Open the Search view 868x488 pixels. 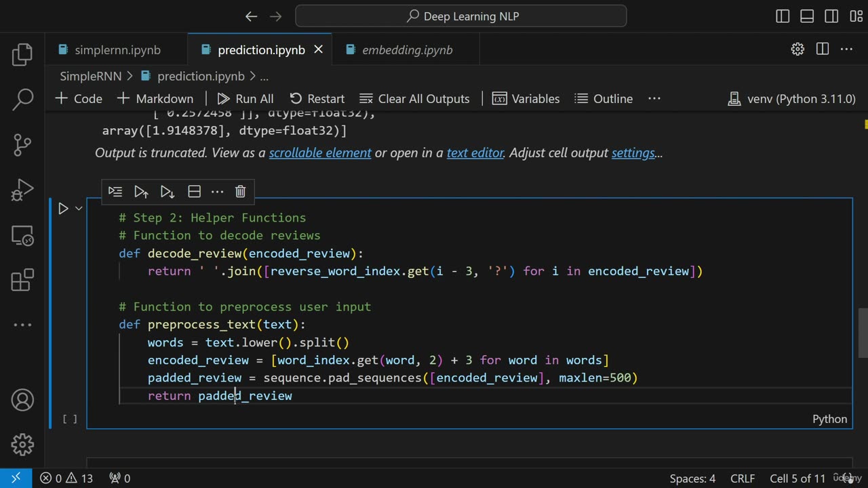click(22, 100)
